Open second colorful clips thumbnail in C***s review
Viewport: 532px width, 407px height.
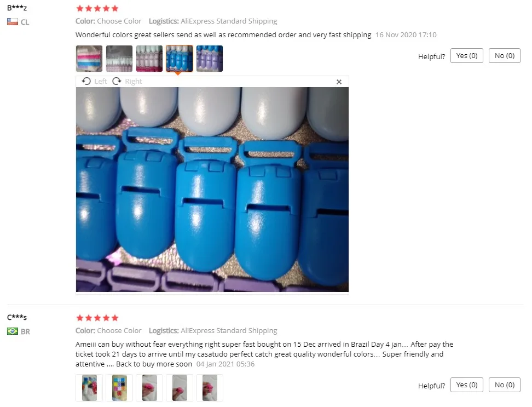(x=119, y=388)
